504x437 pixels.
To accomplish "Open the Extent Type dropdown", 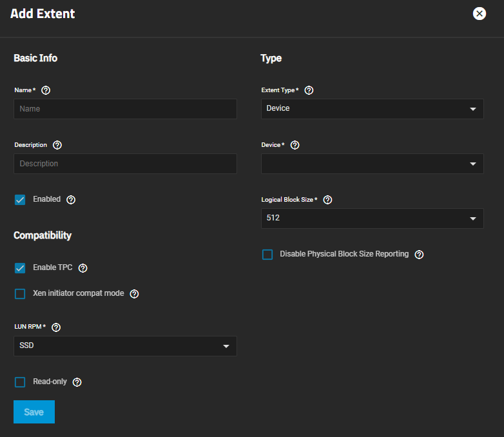I will point(372,109).
